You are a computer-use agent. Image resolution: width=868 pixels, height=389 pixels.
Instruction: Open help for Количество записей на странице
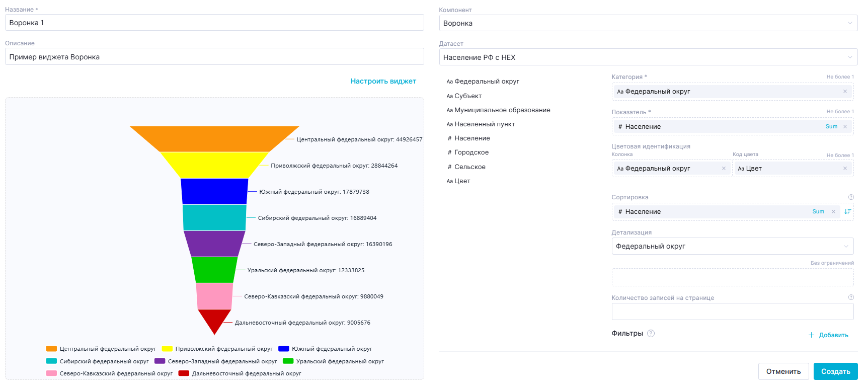point(851,297)
